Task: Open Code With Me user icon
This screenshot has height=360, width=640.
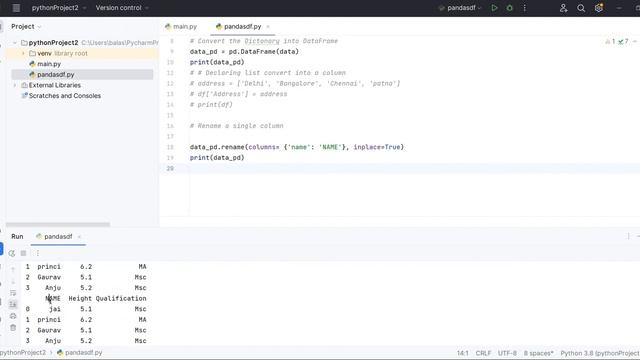Action: (x=563, y=8)
